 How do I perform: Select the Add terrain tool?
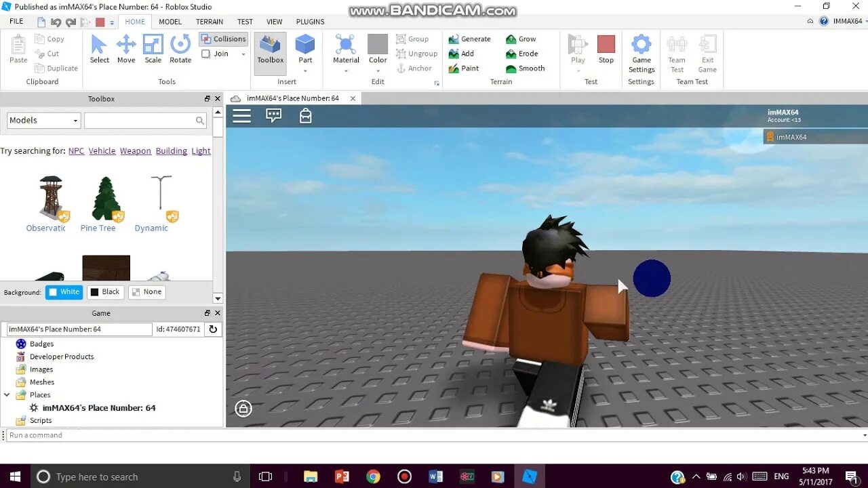click(461, 54)
